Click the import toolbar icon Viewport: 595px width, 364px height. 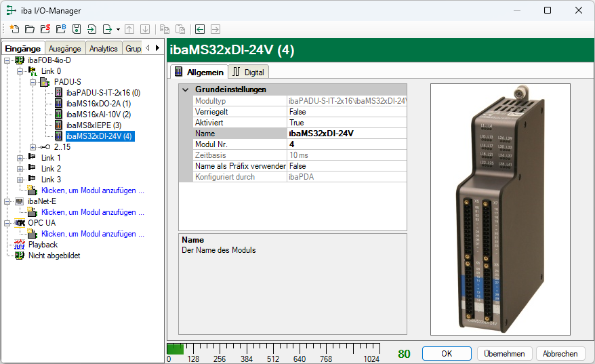point(91,29)
